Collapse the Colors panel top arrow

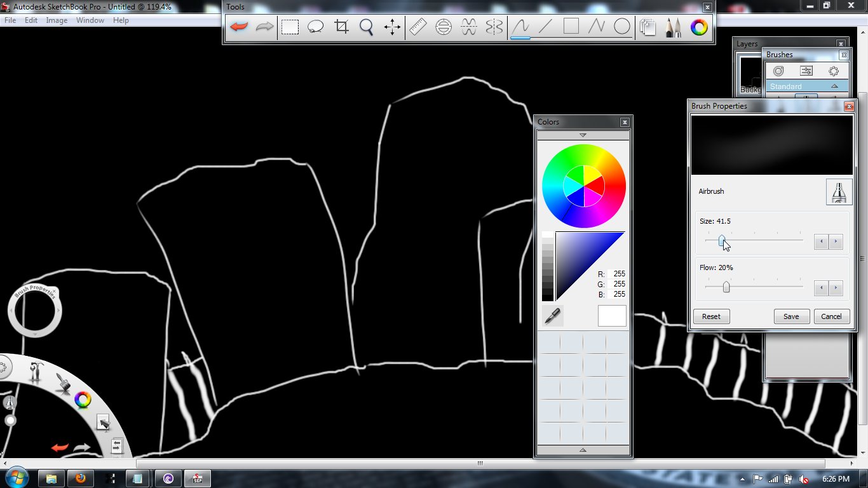click(583, 135)
